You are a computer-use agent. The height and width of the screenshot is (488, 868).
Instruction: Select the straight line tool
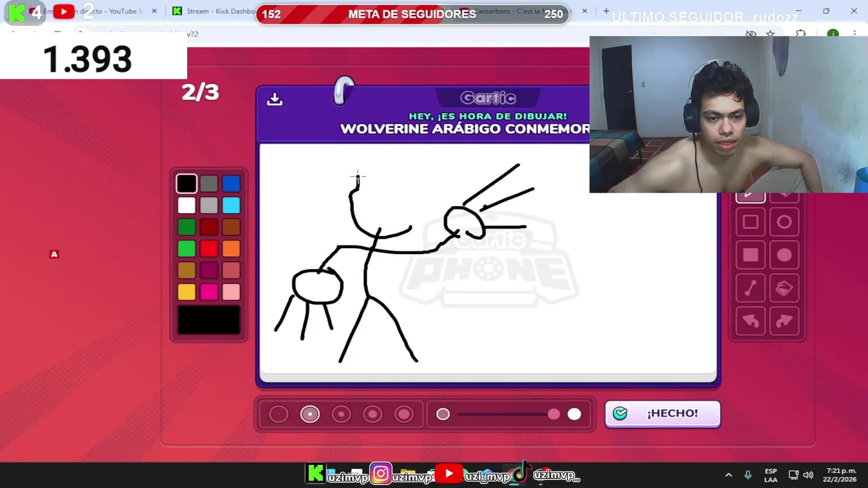pyautogui.click(x=751, y=288)
